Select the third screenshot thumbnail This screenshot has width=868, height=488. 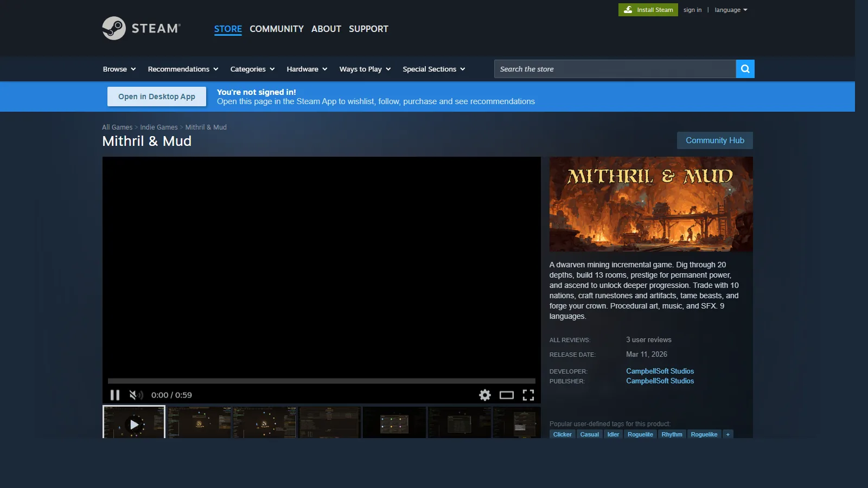264,422
